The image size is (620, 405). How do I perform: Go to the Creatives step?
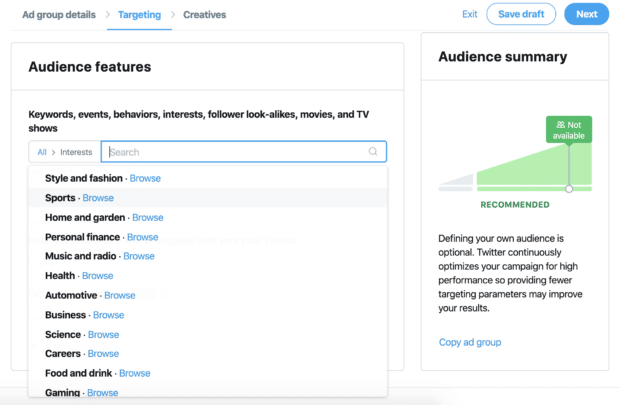[204, 15]
